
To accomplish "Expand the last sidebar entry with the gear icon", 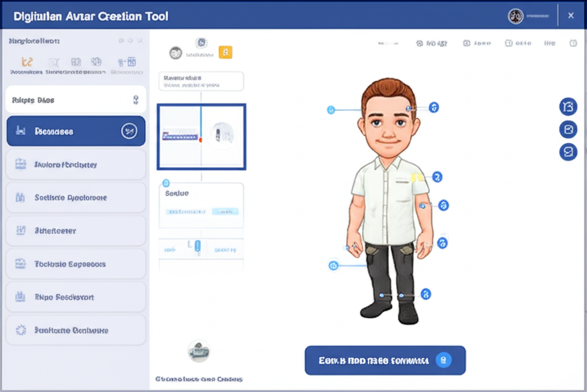I will click(75, 330).
